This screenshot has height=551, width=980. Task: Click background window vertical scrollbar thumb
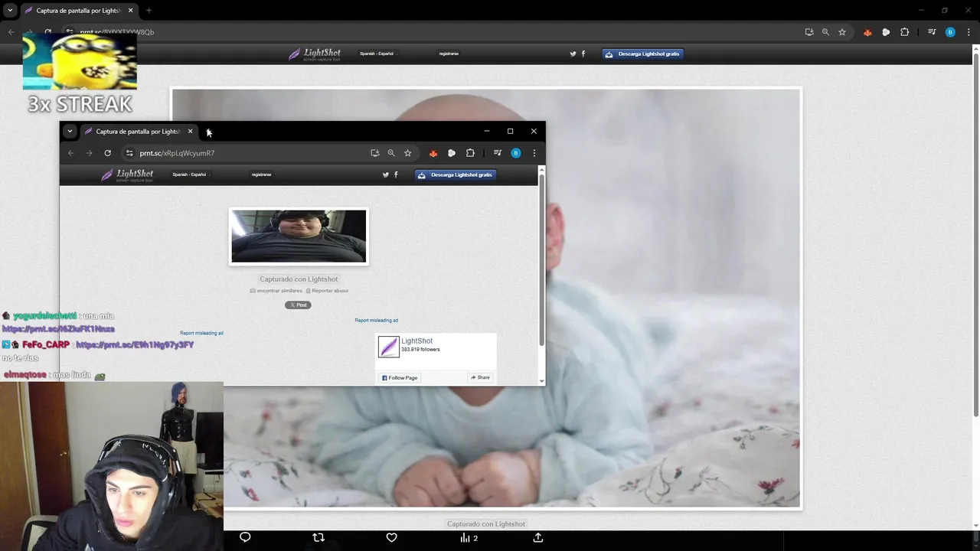pyautogui.click(x=975, y=235)
